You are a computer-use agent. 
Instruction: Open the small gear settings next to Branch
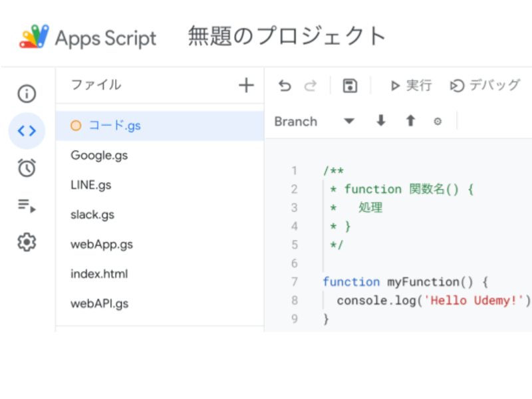point(438,122)
